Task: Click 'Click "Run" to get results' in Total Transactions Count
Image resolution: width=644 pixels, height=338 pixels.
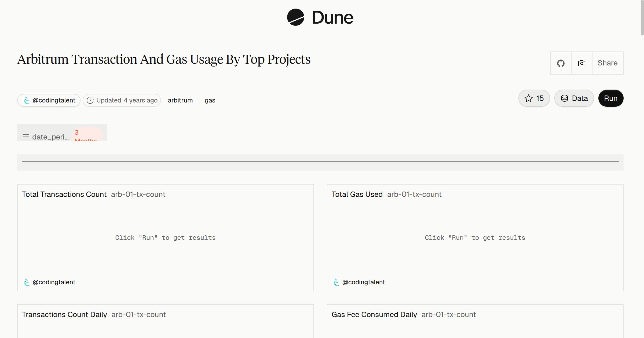Action: tap(165, 238)
